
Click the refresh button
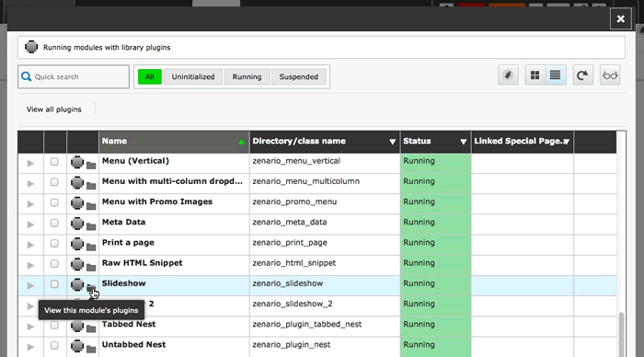582,75
